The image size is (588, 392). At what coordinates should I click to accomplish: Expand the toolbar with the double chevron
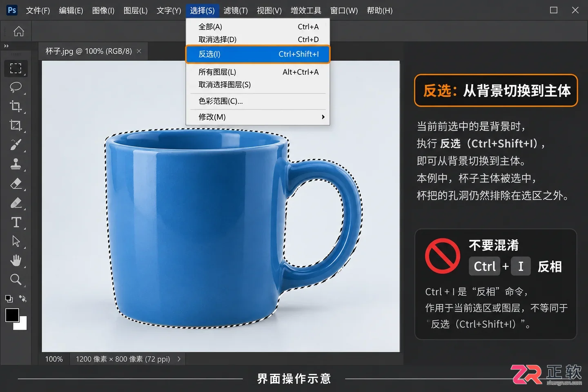click(x=6, y=46)
